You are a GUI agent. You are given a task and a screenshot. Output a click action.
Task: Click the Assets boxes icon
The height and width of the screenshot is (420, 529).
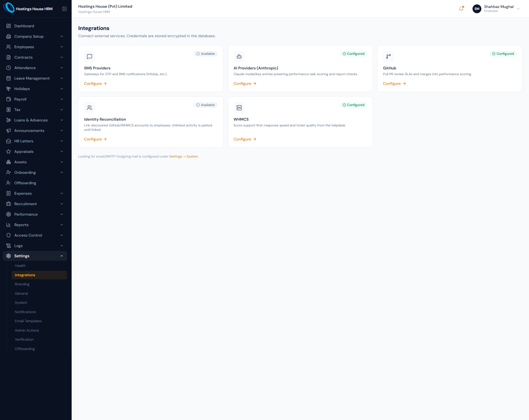coord(9,162)
